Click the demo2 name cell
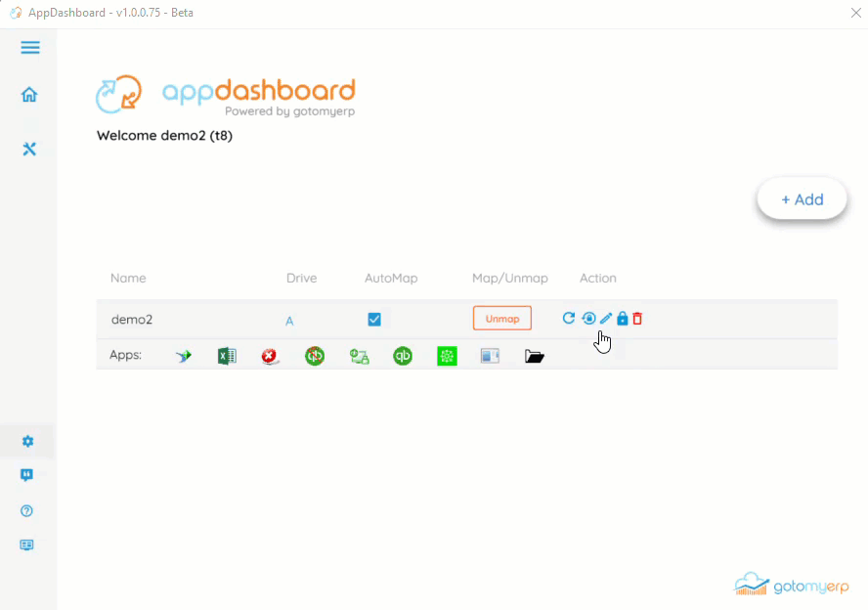868x610 pixels. coord(132,320)
